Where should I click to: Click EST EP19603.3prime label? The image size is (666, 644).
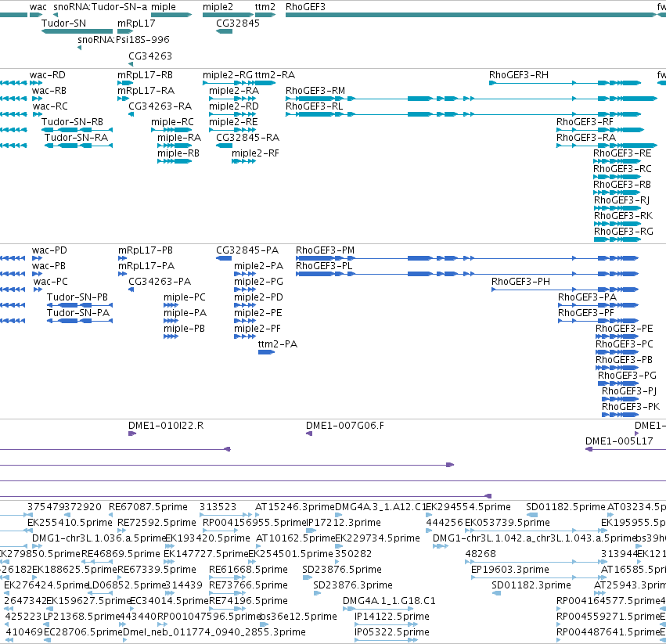(x=510, y=570)
